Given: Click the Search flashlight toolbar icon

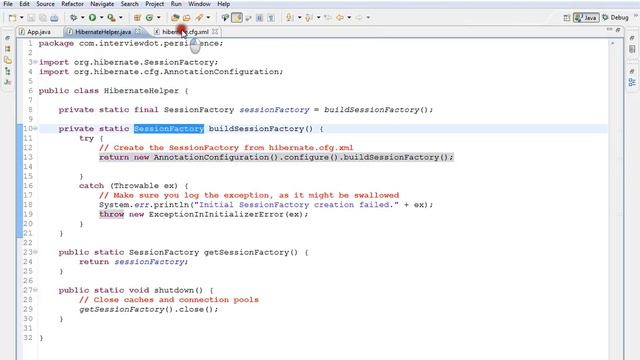Looking at the screenshot, I should [x=199, y=18].
